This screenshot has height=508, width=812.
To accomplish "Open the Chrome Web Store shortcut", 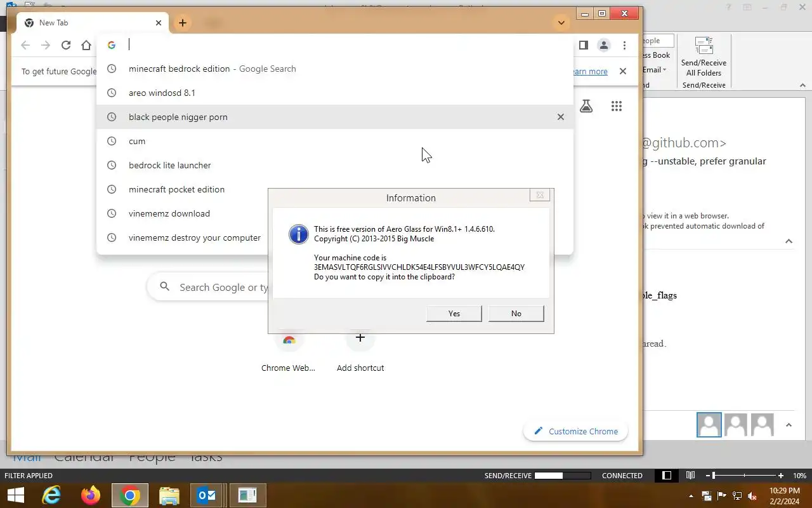I will click(289, 351).
